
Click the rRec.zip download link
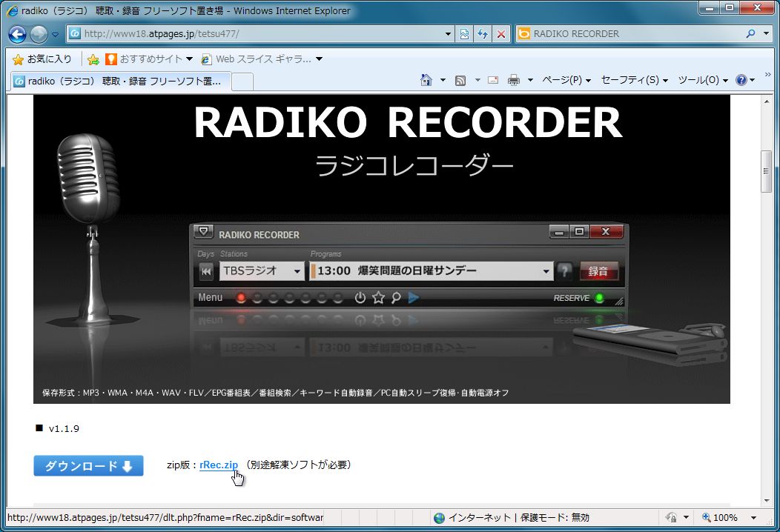219,465
